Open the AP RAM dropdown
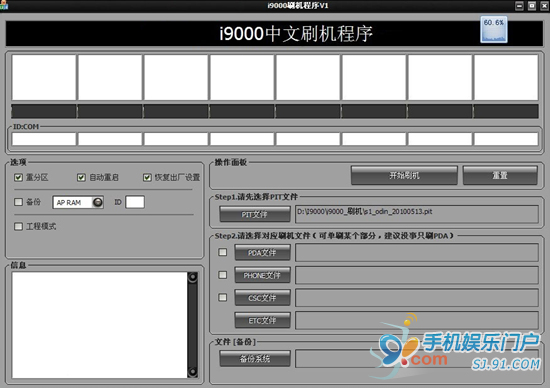 coord(78,202)
